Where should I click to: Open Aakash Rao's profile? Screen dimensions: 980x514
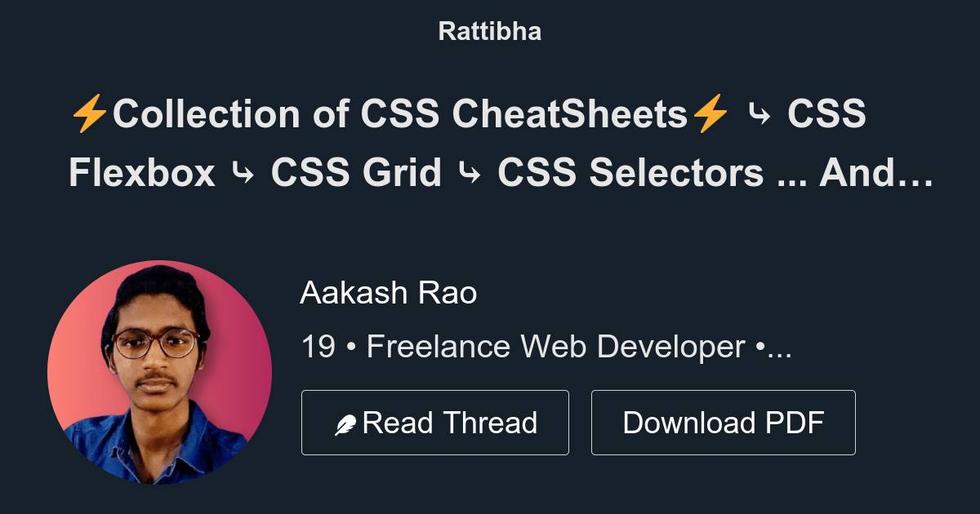390,292
